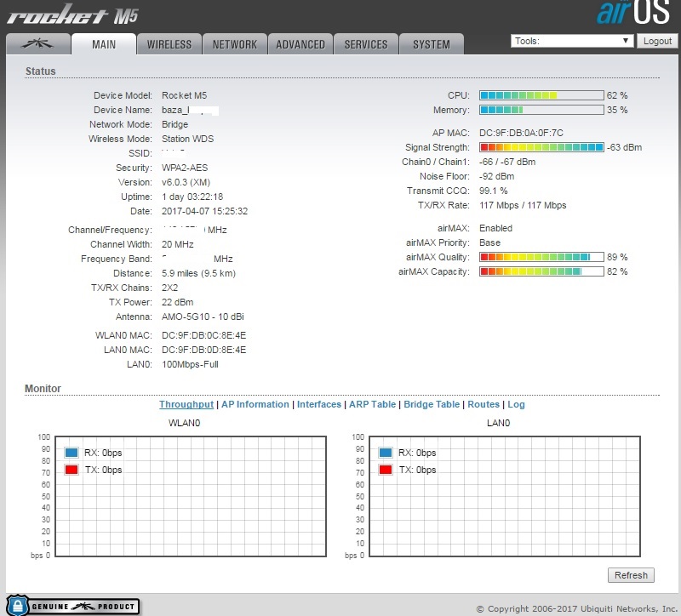The width and height of the screenshot is (681, 616).
Task: Go to the ADVANCED tab
Action: [x=300, y=44]
